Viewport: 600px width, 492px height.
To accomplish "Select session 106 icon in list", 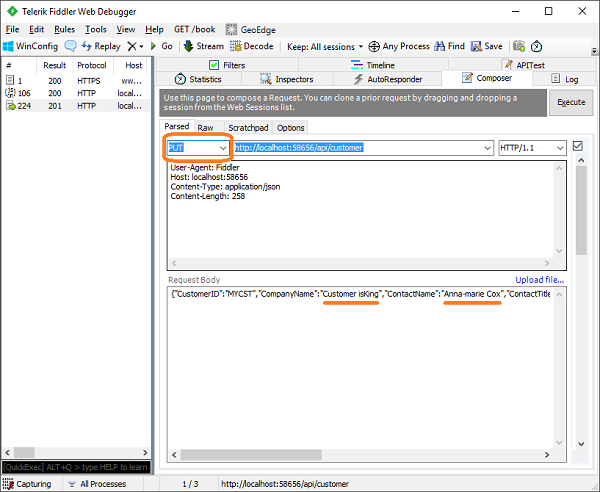I will (10, 93).
